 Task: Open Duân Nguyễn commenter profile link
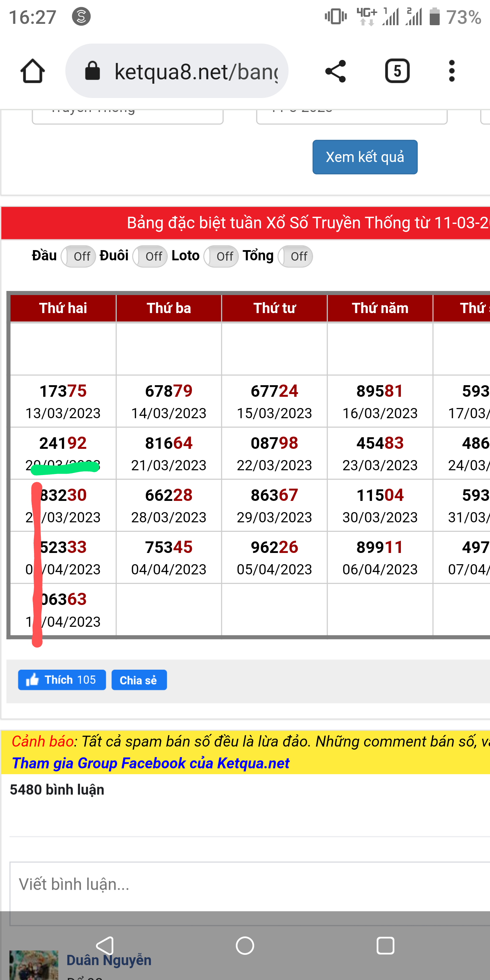109,960
